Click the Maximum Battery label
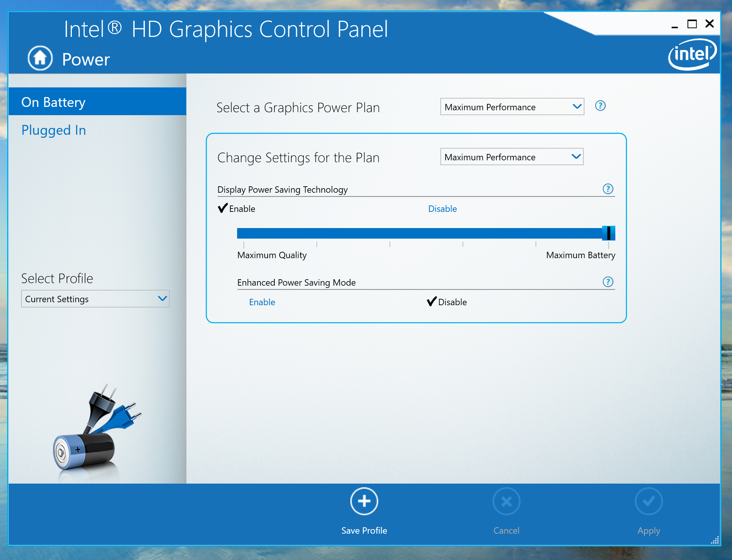The width and height of the screenshot is (732, 560). coord(581,255)
